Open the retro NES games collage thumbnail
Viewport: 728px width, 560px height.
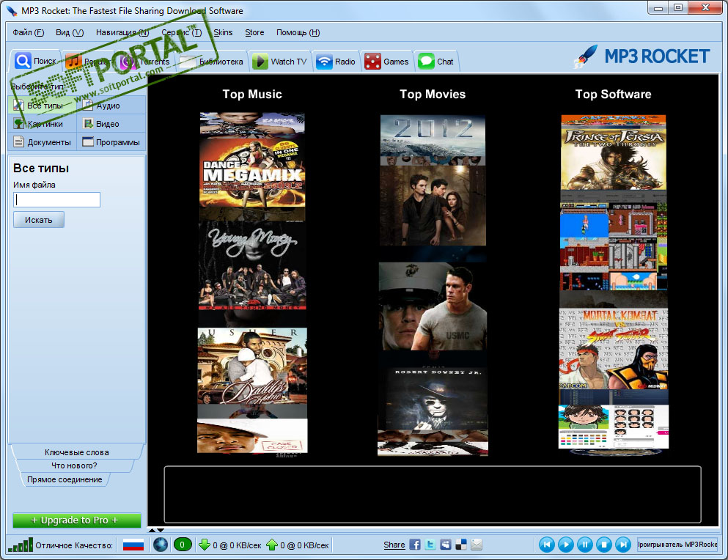(x=614, y=246)
